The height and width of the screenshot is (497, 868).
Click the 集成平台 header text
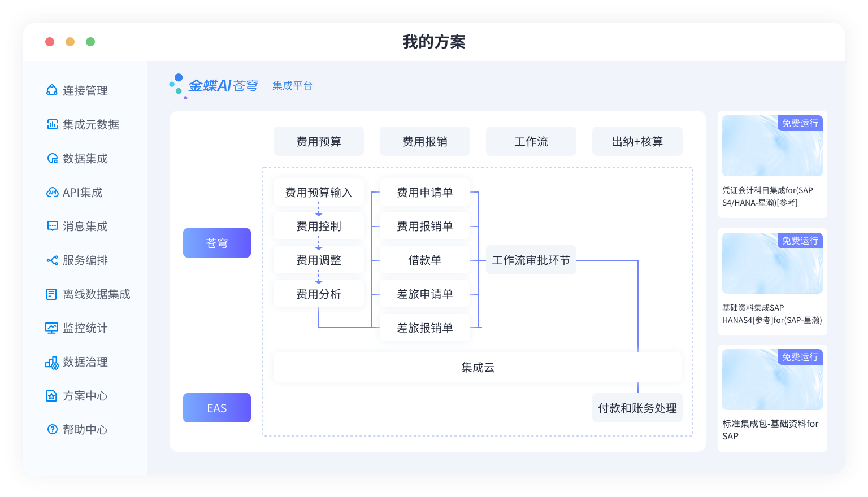[292, 85]
